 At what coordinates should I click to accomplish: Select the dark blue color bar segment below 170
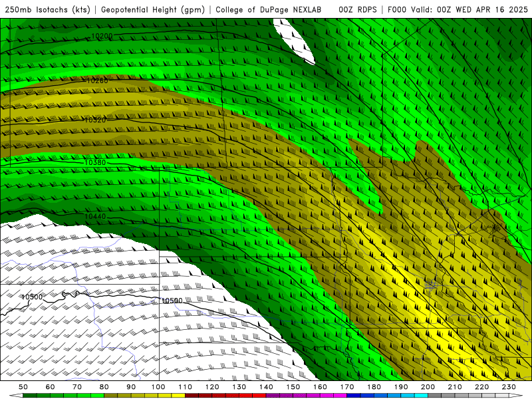click(354, 396)
